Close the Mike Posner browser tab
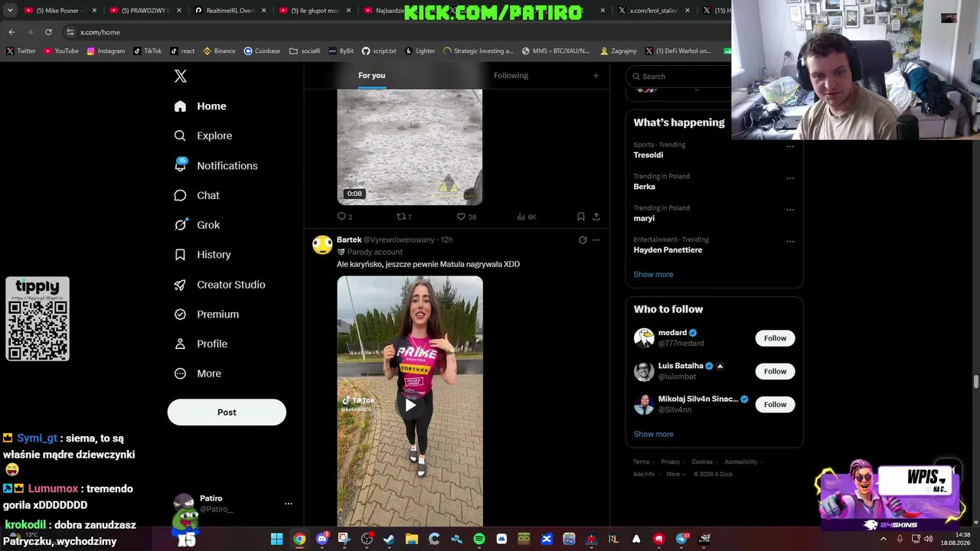Screen dimensions: 980x551 click(95, 11)
